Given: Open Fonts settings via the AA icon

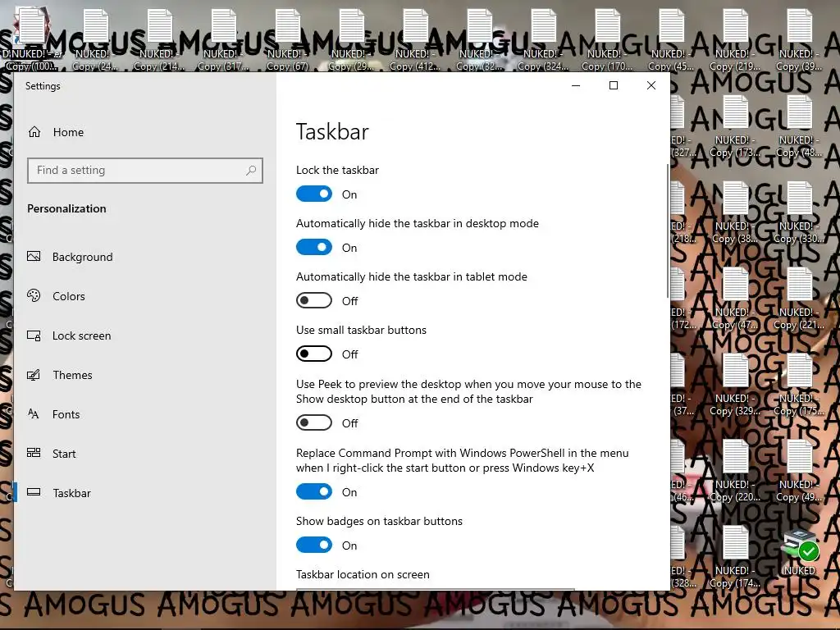Looking at the screenshot, I should [34, 413].
